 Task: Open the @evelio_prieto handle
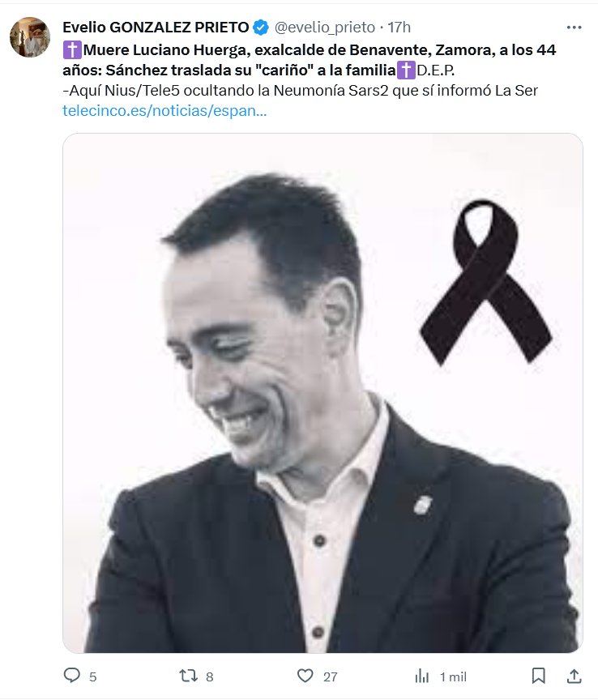click(x=325, y=28)
